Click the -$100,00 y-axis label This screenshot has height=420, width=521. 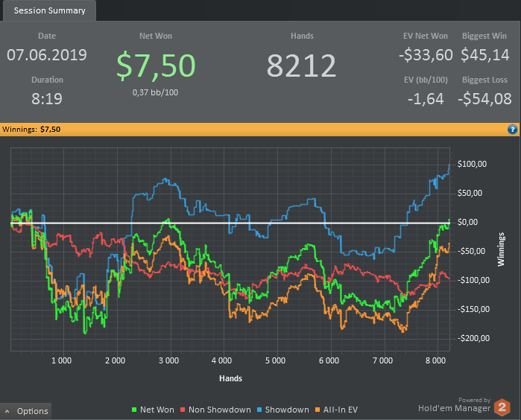pos(473,280)
